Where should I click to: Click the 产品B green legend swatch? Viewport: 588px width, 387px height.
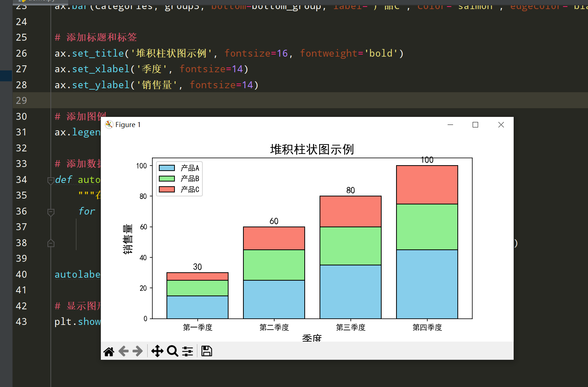click(167, 179)
